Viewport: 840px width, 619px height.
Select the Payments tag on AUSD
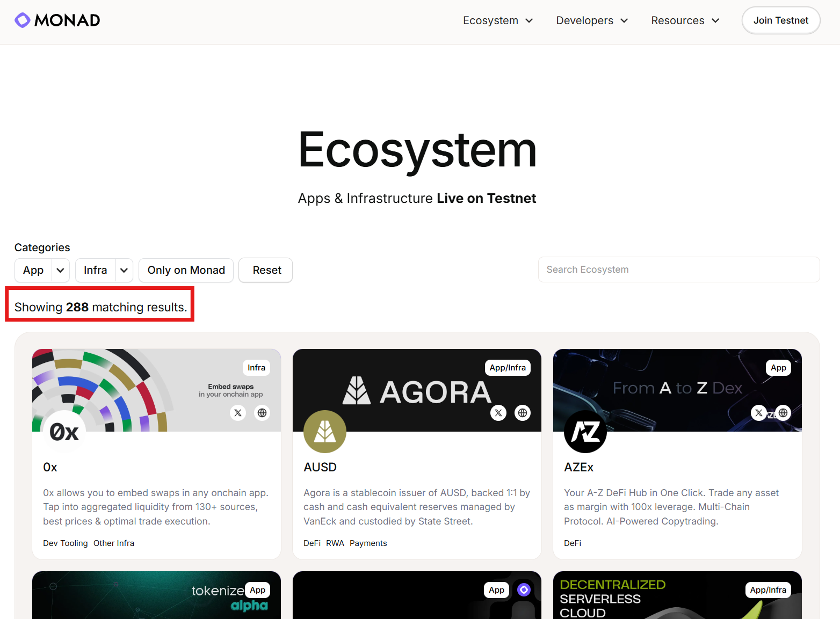pyautogui.click(x=368, y=543)
